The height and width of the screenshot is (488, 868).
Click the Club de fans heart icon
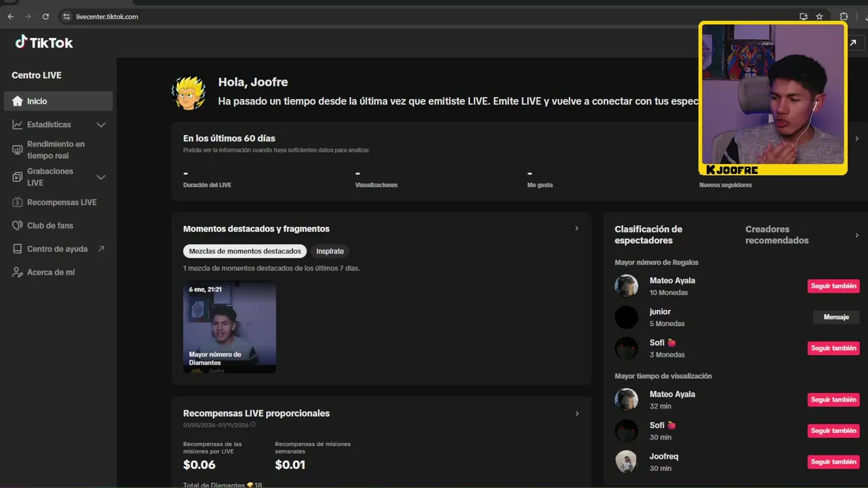18,226
